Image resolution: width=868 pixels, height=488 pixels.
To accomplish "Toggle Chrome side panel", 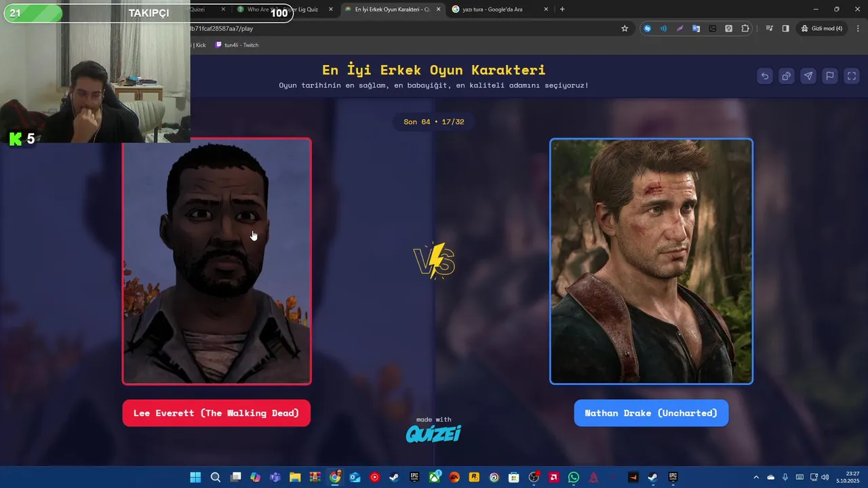I will [x=785, y=28].
